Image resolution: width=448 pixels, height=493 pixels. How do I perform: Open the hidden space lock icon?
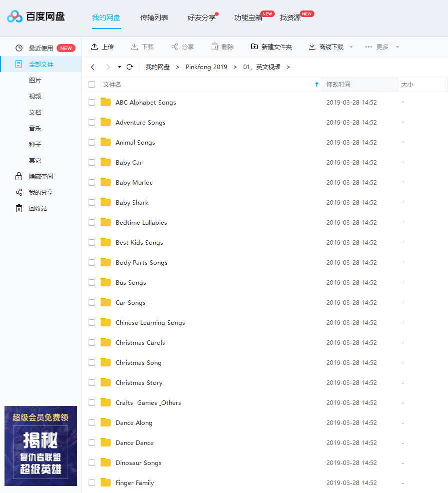(x=19, y=176)
